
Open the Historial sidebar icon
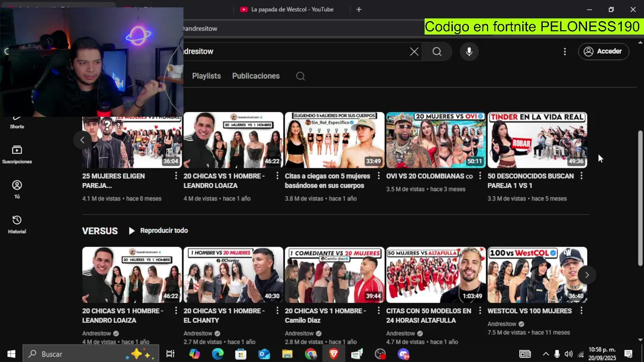pyautogui.click(x=17, y=225)
